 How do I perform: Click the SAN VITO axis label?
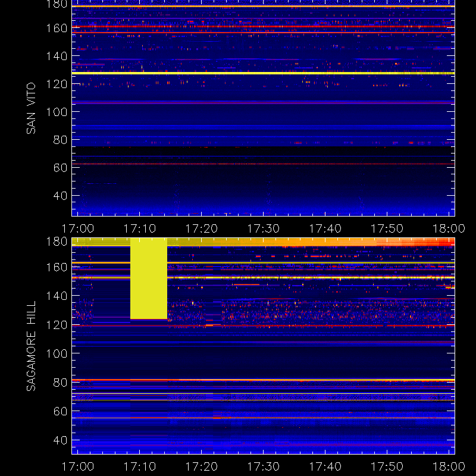(31, 108)
